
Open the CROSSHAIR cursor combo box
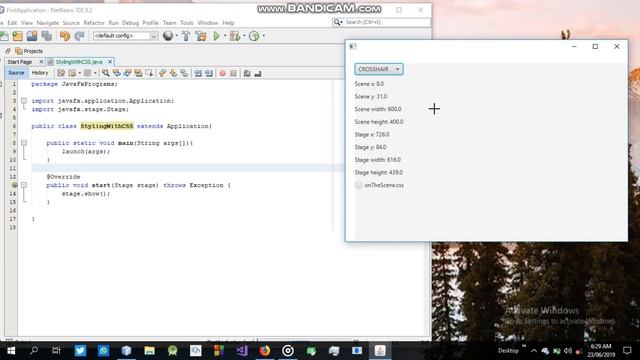pos(379,69)
